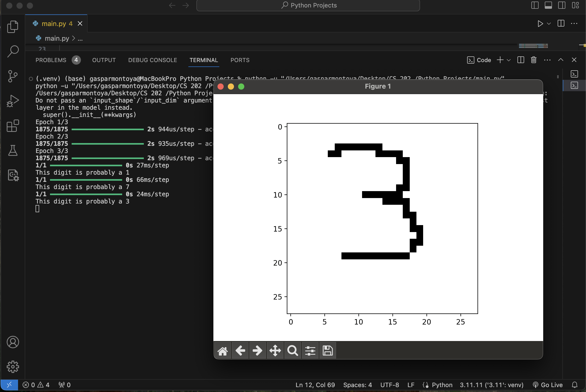Viewport: 586px width, 392px height.
Task: Open the Manage settings gear
Action: coord(13,367)
